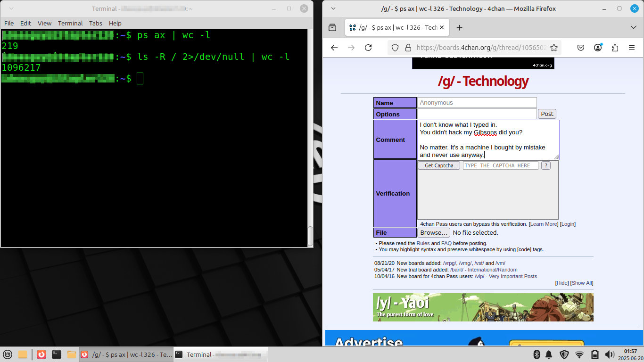Image resolution: width=644 pixels, height=362 pixels.
Task: Open the FAQ link
Action: (x=446, y=243)
